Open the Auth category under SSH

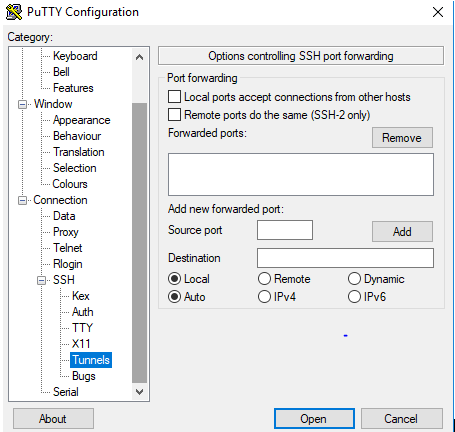[83, 312]
